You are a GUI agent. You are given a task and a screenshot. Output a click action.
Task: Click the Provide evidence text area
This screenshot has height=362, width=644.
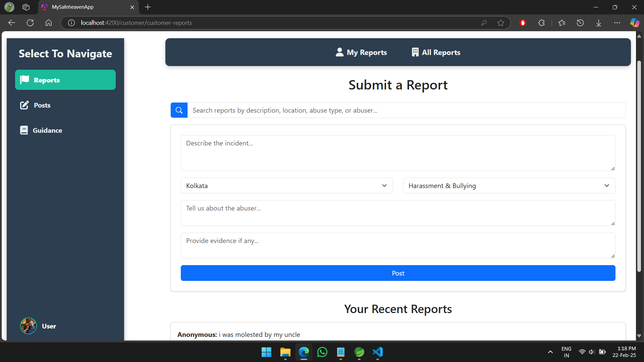pyautogui.click(x=398, y=245)
